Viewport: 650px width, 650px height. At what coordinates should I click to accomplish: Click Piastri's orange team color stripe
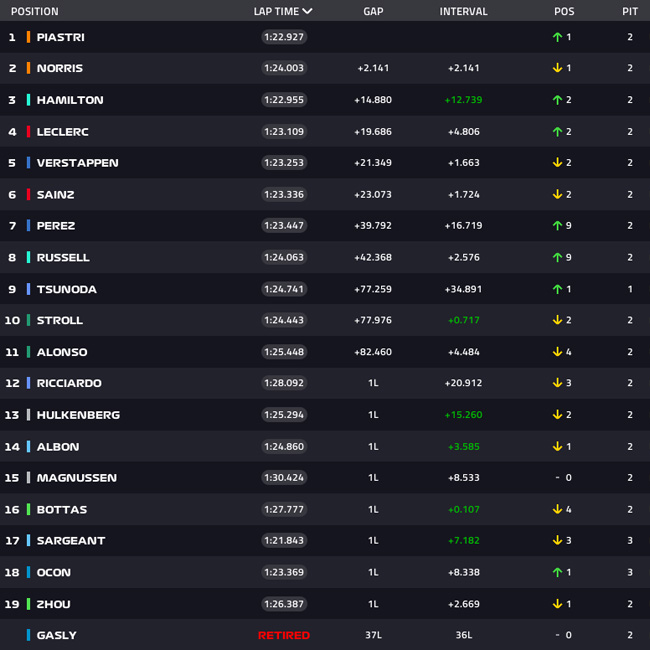point(28,37)
